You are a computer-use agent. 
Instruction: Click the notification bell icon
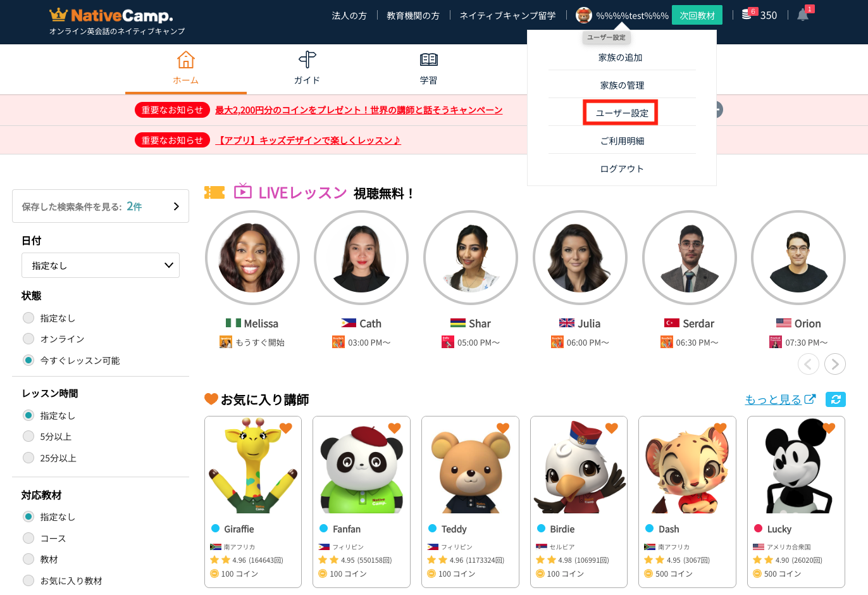click(x=803, y=15)
